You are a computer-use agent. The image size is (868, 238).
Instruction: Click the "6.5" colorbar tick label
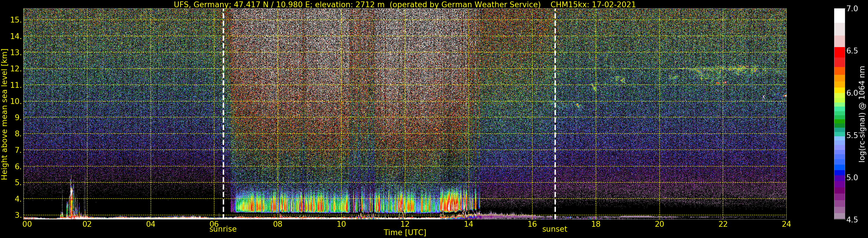click(x=852, y=51)
